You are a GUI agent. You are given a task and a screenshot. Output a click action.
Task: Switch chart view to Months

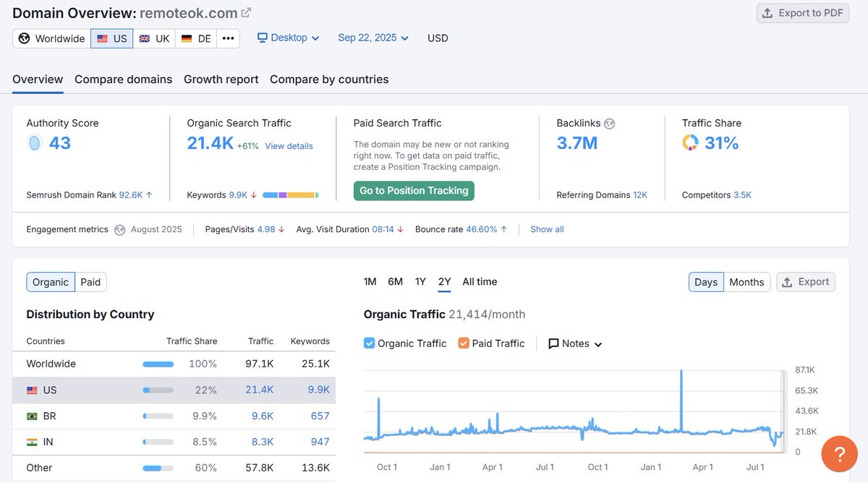tap(746, 282)
